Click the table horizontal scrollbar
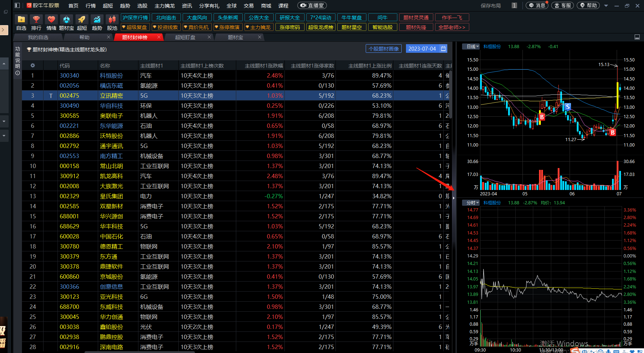644x353 pixels. click(140, 352)
